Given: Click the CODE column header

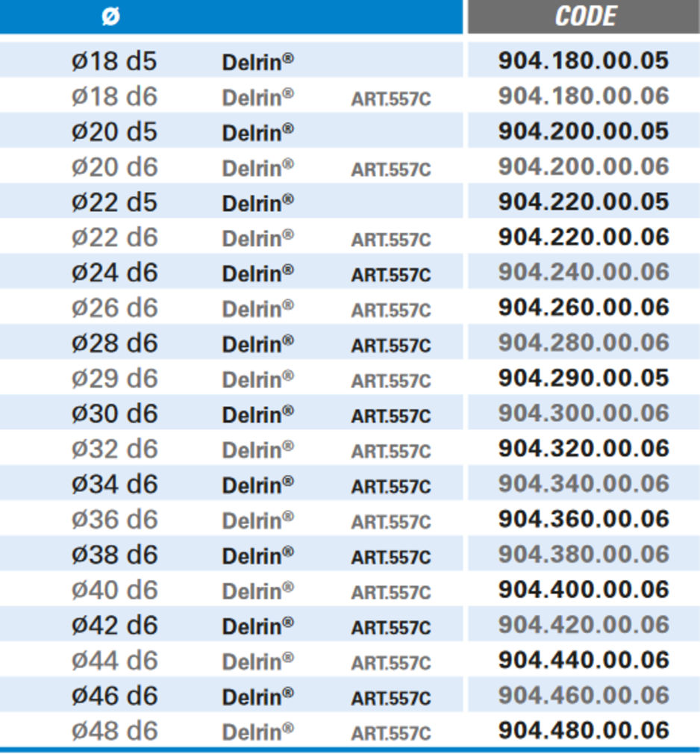Looking at the screenshot, I should pyautogui.click(x=585, y=16).
